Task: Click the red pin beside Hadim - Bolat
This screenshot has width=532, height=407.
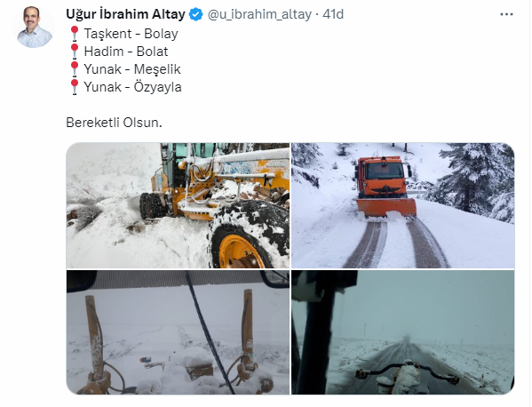Action: tap(75, 52)
